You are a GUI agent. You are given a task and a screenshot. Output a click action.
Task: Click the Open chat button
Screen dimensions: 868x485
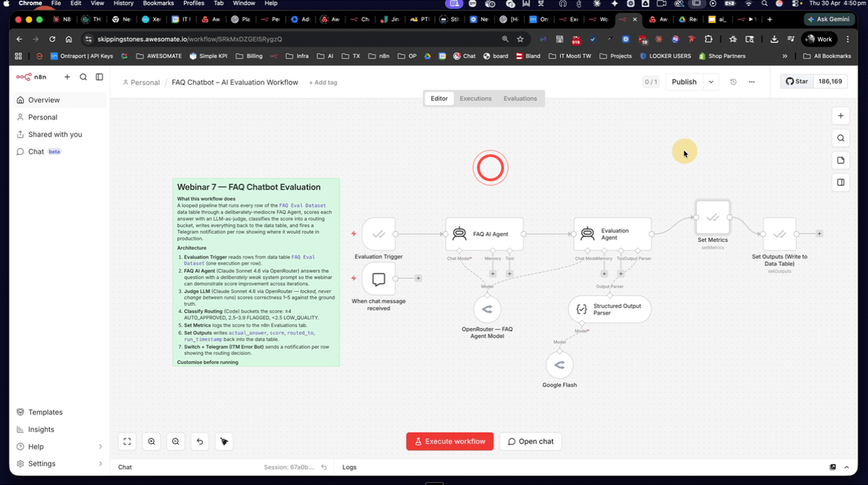click(x=531, y=442)
